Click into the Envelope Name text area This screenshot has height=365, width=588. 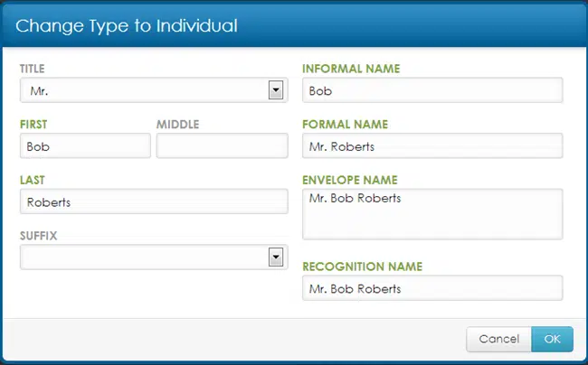coord(432,214)
